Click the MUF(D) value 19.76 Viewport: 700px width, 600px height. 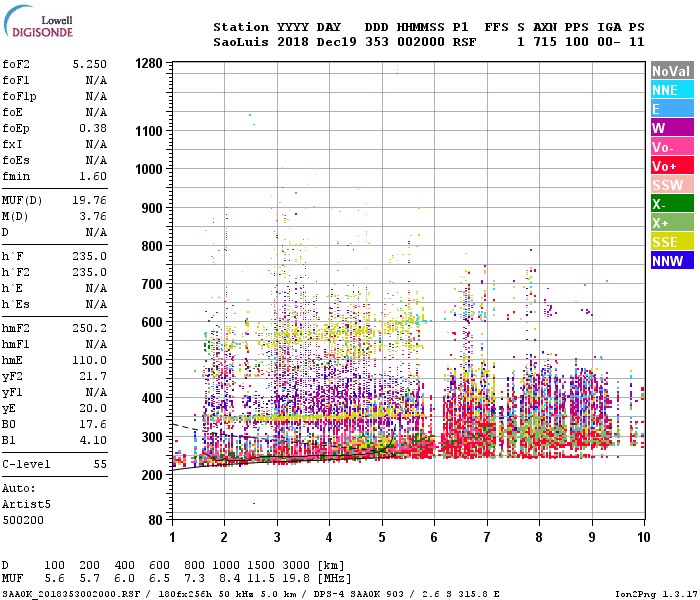pyautogui.click(x=90, y=200)
